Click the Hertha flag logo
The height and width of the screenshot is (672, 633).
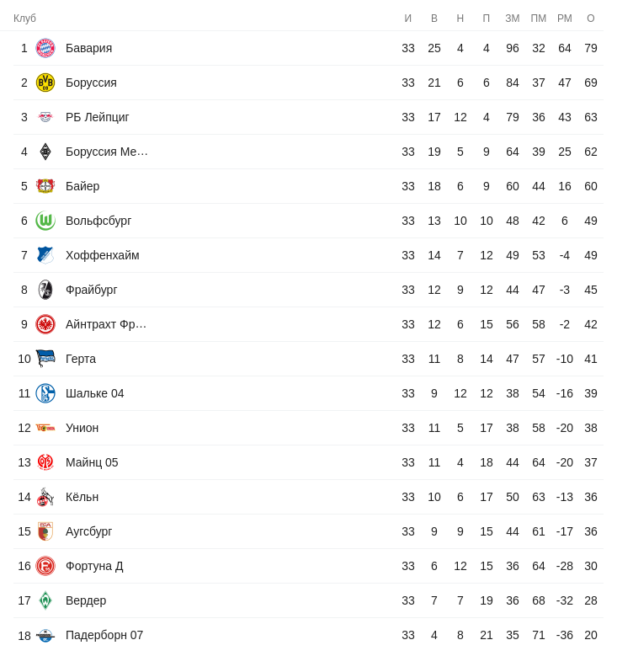coord(45,359)
